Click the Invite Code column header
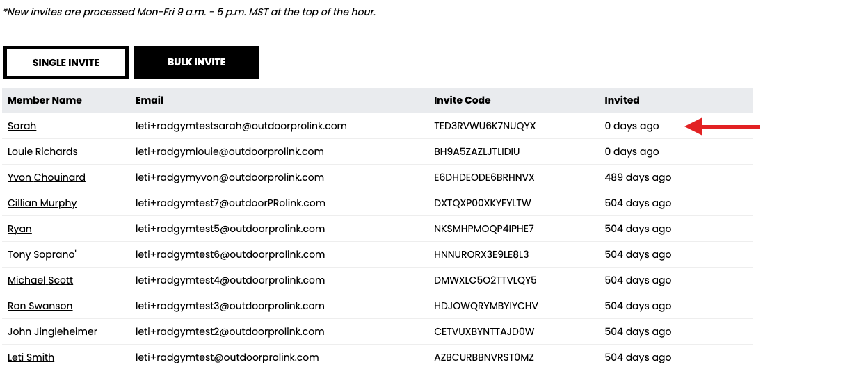868x385 pixels. click(463, 100)
